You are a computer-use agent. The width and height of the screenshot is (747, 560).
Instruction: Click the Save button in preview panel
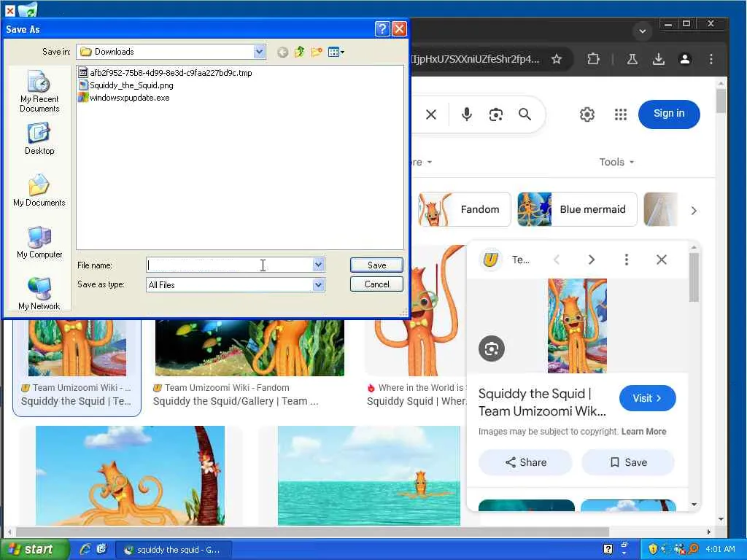628,462
